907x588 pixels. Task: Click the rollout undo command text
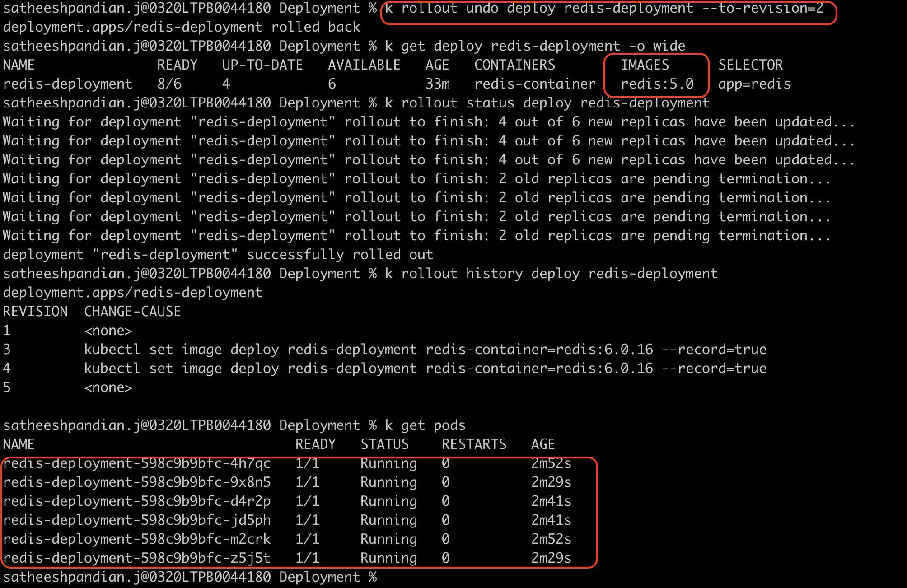point(604,9)
